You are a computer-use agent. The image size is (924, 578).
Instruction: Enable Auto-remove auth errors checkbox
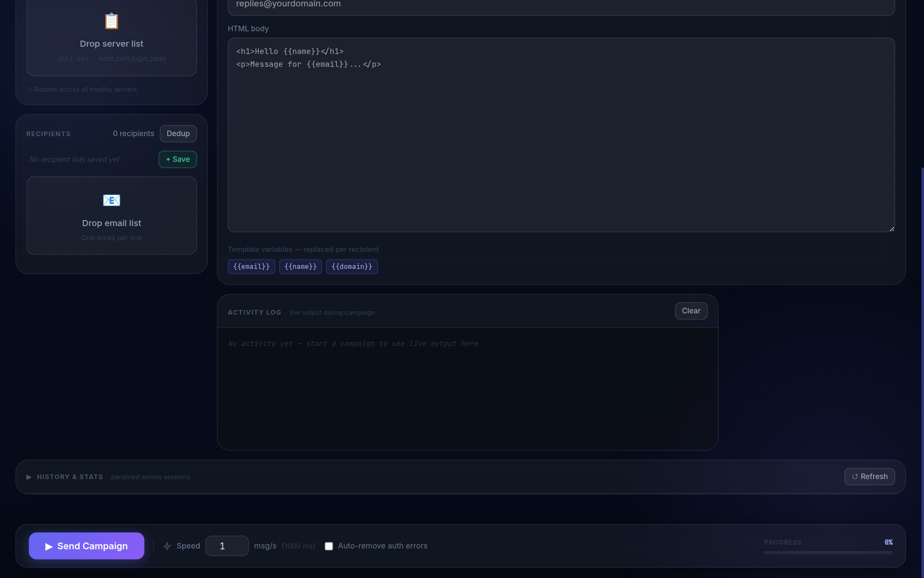tap(329, 546)
